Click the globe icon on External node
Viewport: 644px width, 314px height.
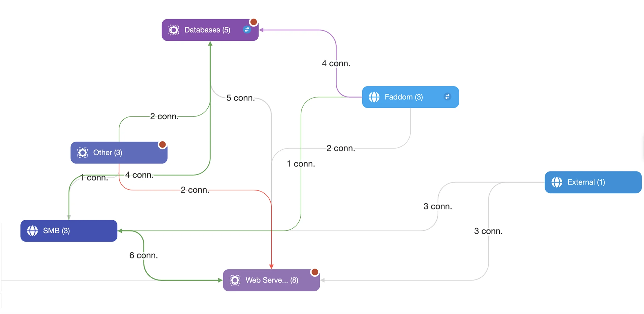[556, 182]
